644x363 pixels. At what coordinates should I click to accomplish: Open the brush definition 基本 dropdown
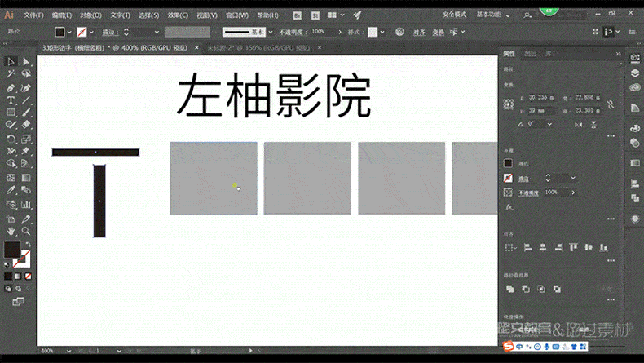[x=271, y=32]
